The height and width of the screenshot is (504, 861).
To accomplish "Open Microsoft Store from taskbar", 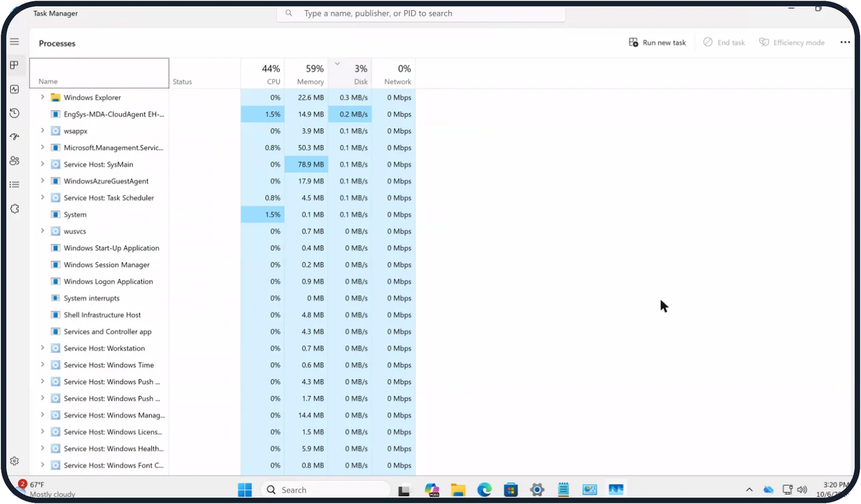I will [x=511, y=490].
